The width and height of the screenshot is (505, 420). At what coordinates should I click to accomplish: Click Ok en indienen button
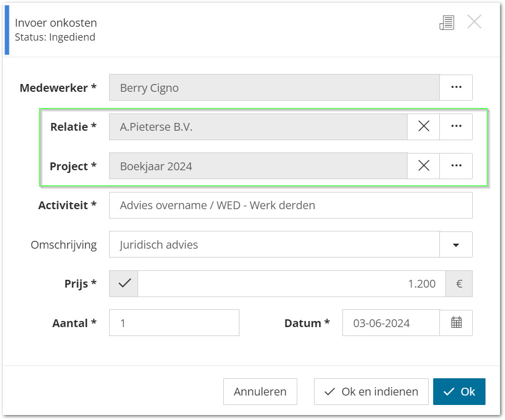[x=371, y=392]
